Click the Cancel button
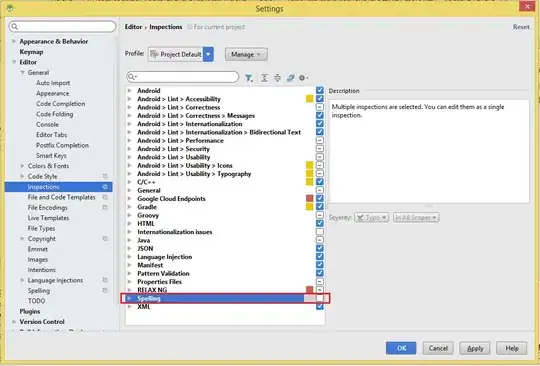Screen dimensions: 540x366 click(438, 348)
